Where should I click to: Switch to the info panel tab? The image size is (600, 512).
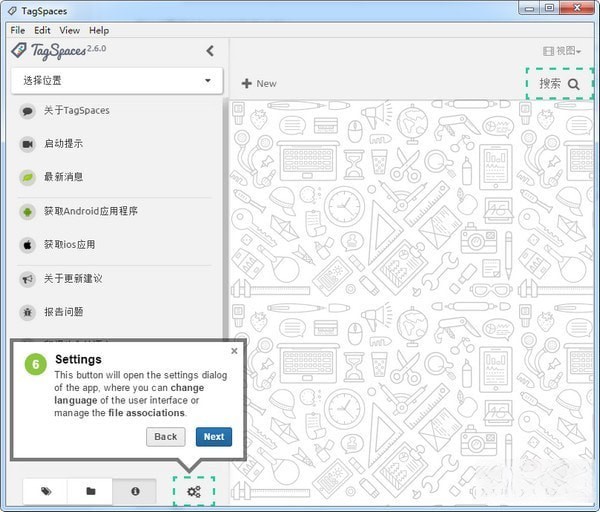pyautogui.click(x=135, y=491)
